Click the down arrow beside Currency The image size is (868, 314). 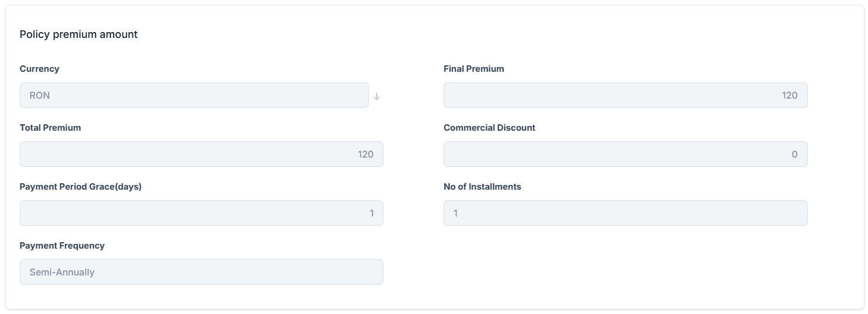(377, 96)
